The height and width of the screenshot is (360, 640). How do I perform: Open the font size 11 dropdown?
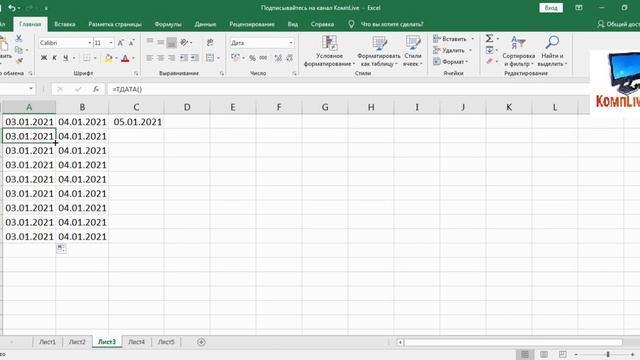click(x=111, y=43)
